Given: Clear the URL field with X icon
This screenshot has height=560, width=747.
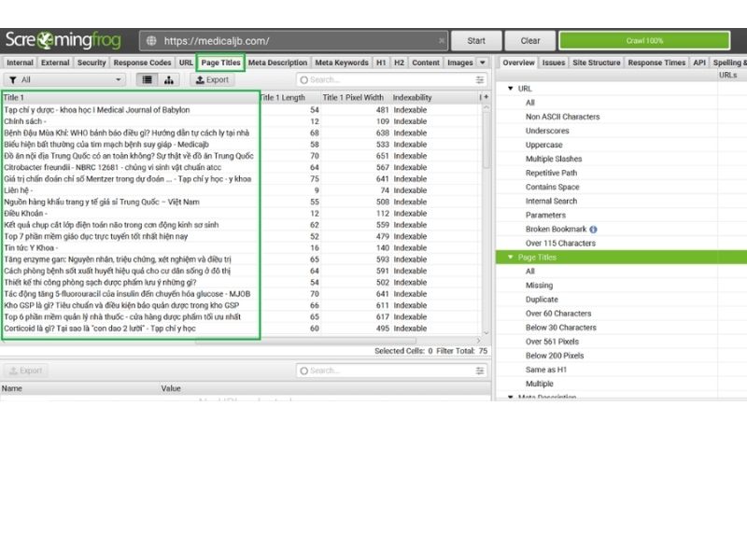Looking at the screenshot, I should point(442,41).
